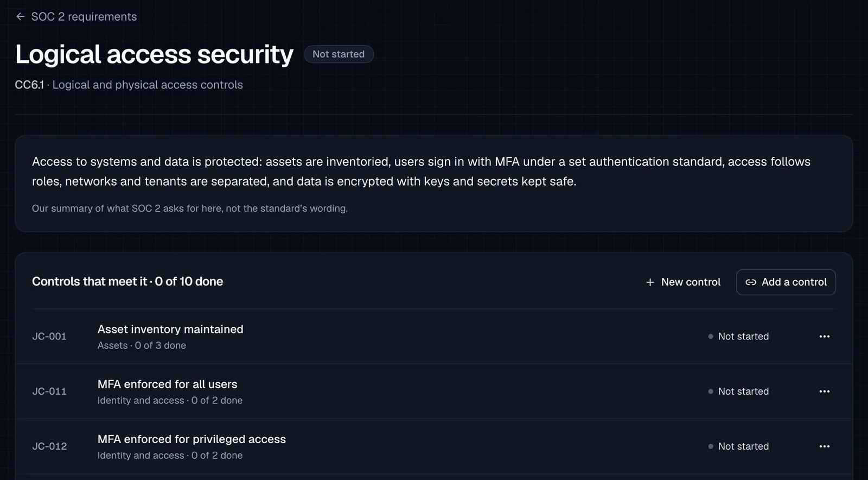868x480 pixels.
Task: Click the Logical access security heading
Action: click(154, 54)
